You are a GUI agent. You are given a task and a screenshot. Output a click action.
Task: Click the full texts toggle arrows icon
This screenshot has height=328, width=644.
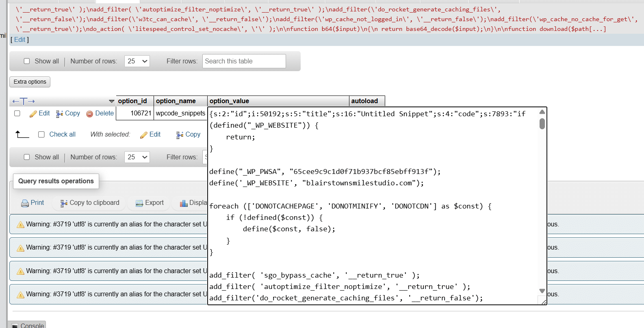point(24,101)
